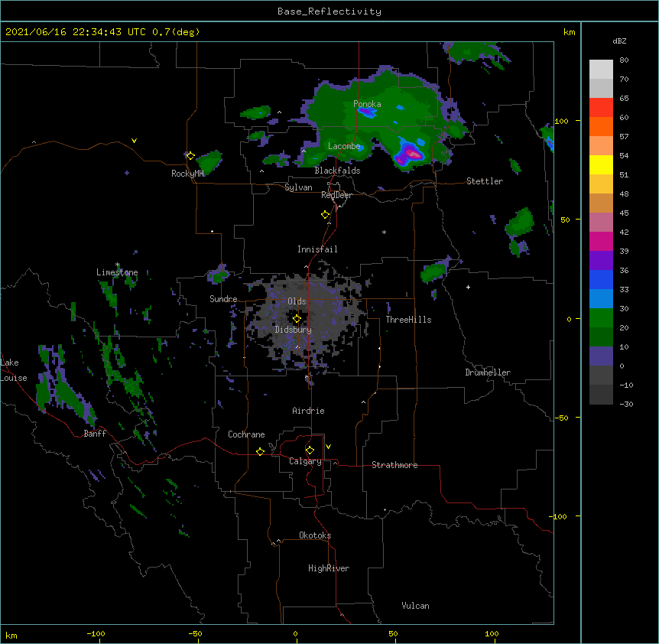Image resolution: width=659 pixels, height=644 pixels.
Task: Click the Drumheller town label
Action: pyautogui.click(x=488, y=372)
